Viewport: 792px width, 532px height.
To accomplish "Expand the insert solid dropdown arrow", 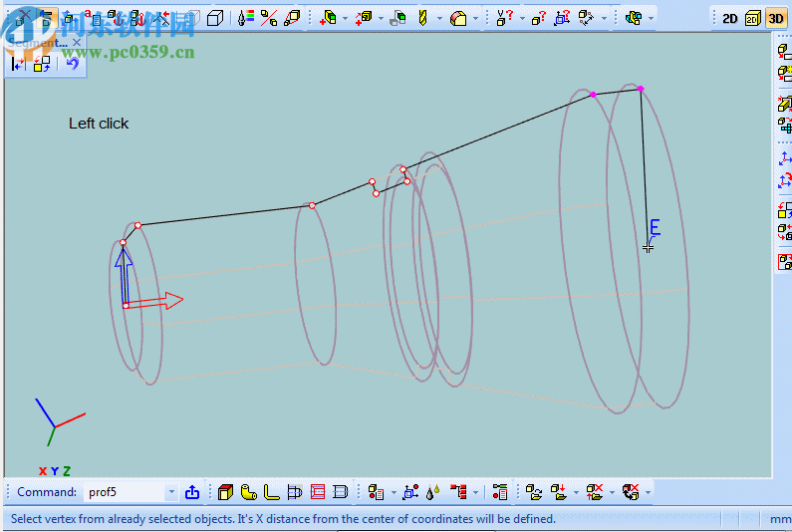I will tap(381, 19).
